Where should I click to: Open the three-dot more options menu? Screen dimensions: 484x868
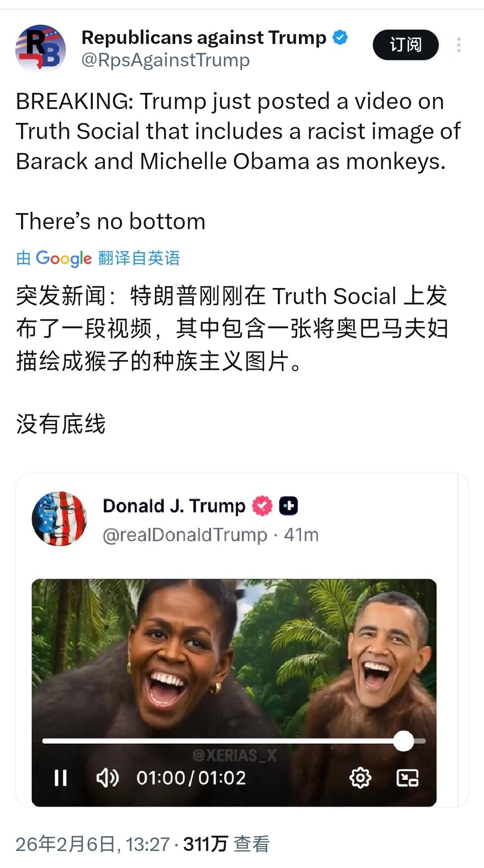458,45
